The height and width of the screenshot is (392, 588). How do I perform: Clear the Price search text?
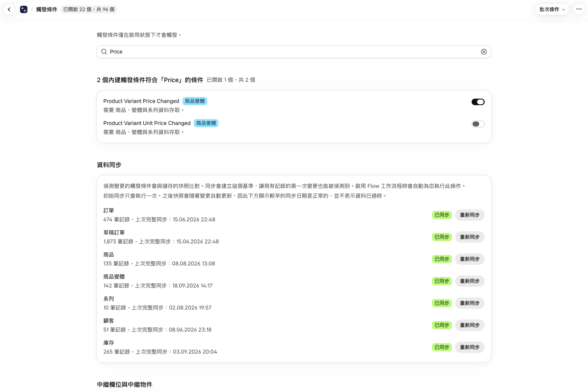(x=484, y=52)
